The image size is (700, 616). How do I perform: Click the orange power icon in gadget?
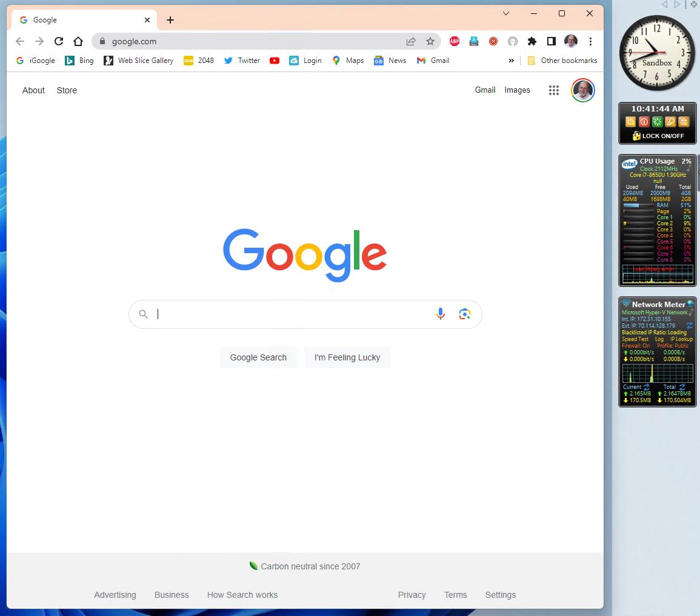[x=630, y=122]
